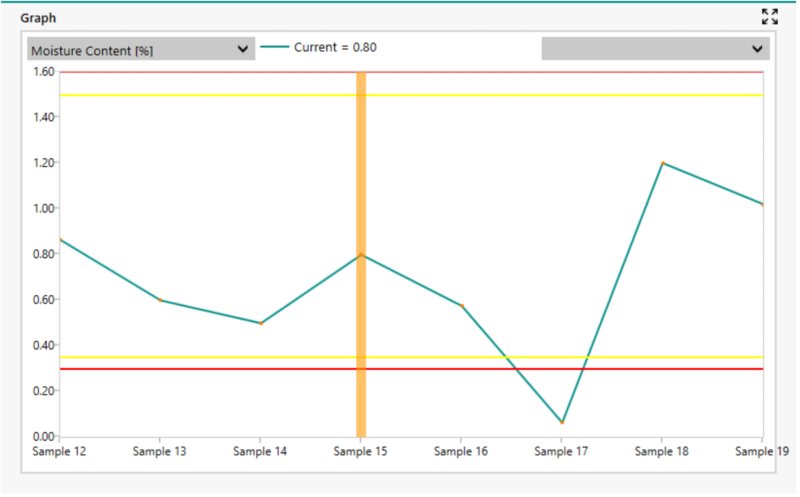Image resolution: width=800 pixels, height=497 pixels.
Task: Click the Sample 14 data point
Action: [x=261, y=323]
